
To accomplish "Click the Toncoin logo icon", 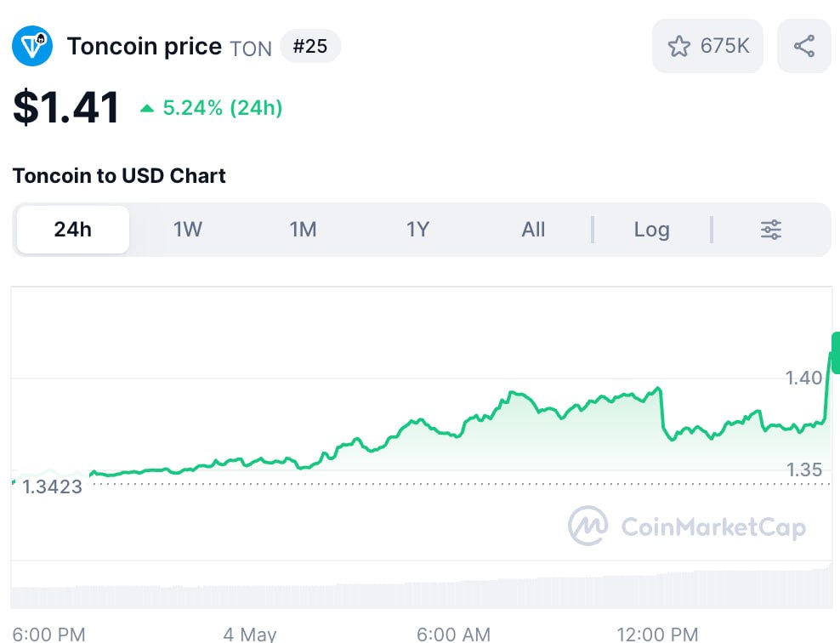I will [x=32, y=46].
